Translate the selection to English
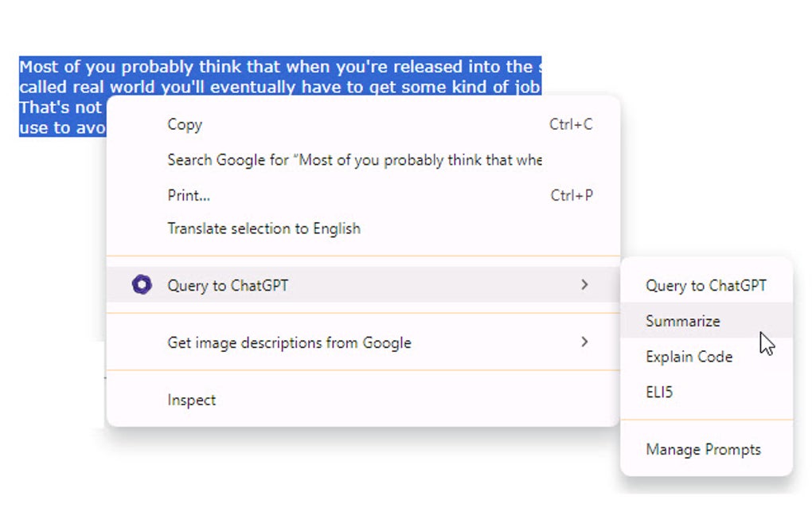This screenshot has height=508, width=812. [264, 229]
